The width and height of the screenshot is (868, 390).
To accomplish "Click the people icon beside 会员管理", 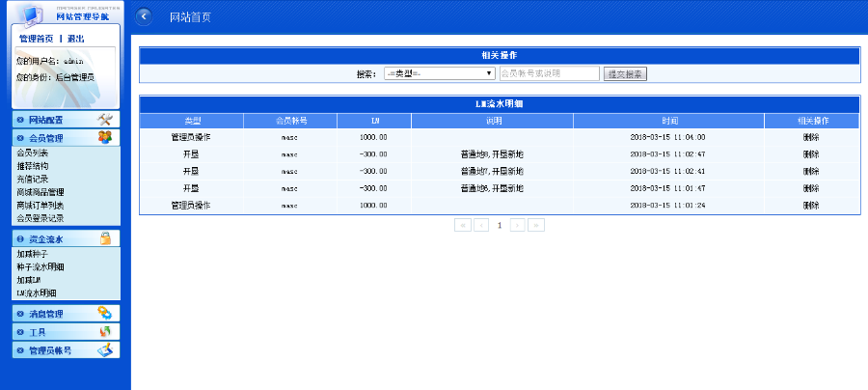I will (104, 137).
